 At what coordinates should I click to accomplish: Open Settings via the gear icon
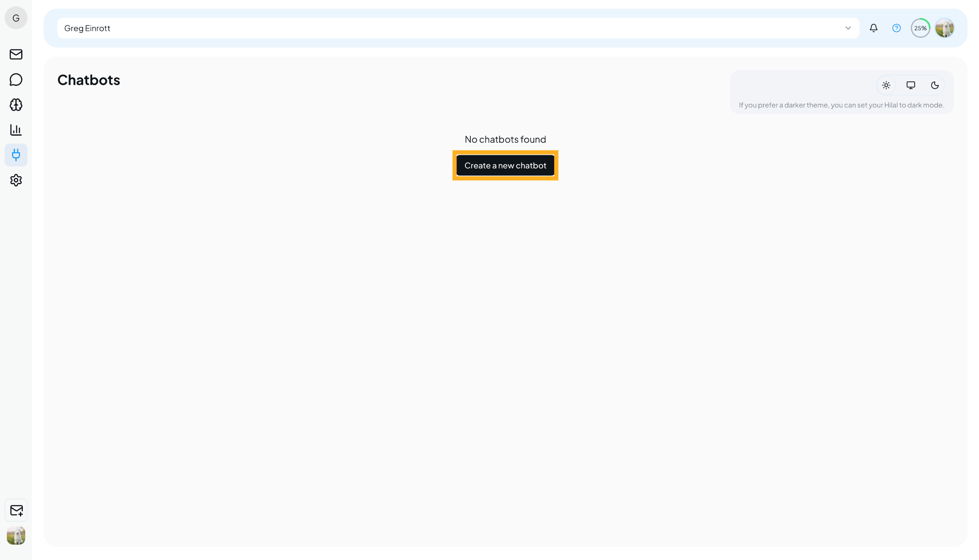click(x=16, y=180)
